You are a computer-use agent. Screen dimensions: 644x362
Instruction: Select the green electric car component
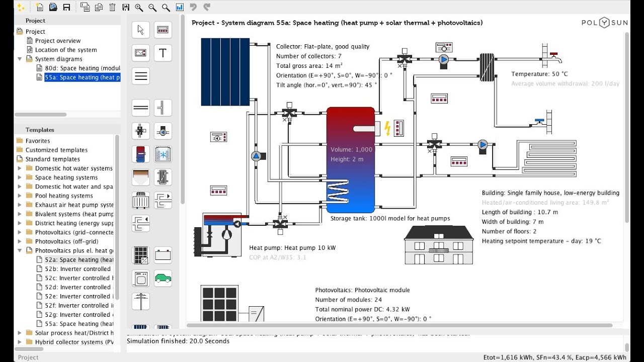[163, 278]
